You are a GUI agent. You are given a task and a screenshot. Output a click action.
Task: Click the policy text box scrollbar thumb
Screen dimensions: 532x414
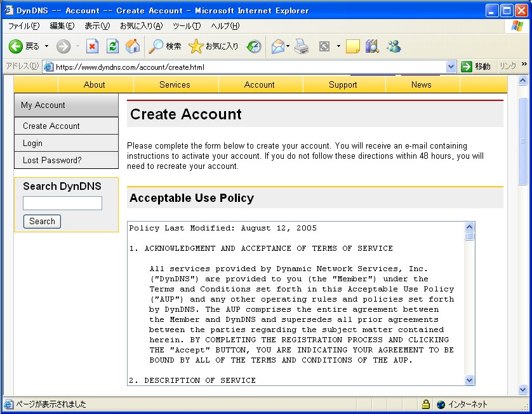click(x=470, y=236)
